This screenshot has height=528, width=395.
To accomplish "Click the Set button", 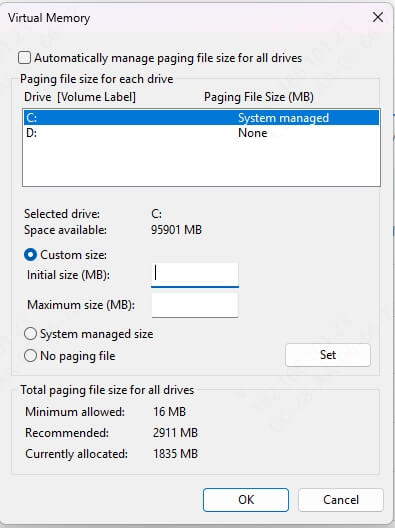I will [328, 355].
